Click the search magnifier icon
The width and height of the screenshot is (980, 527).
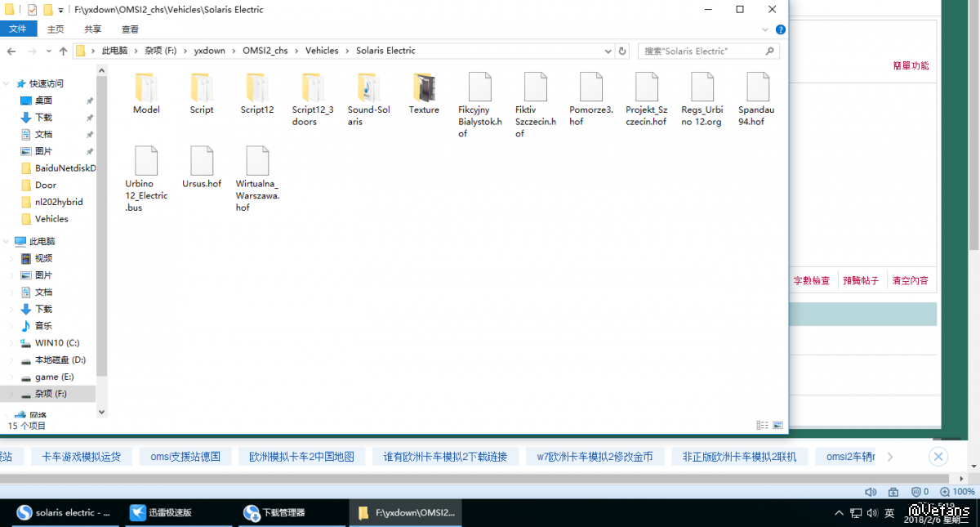pyautogui.click(x=769, y=51)
